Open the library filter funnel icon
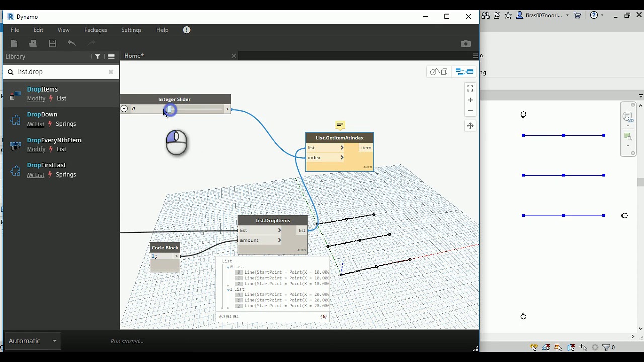Screen dimensions: 644x362 point(98,56)
